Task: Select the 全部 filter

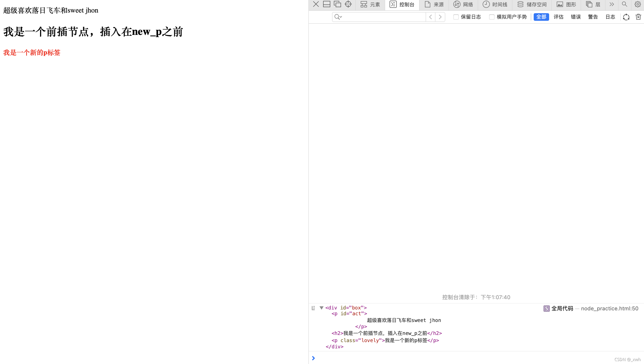Action: coord(541,17)
